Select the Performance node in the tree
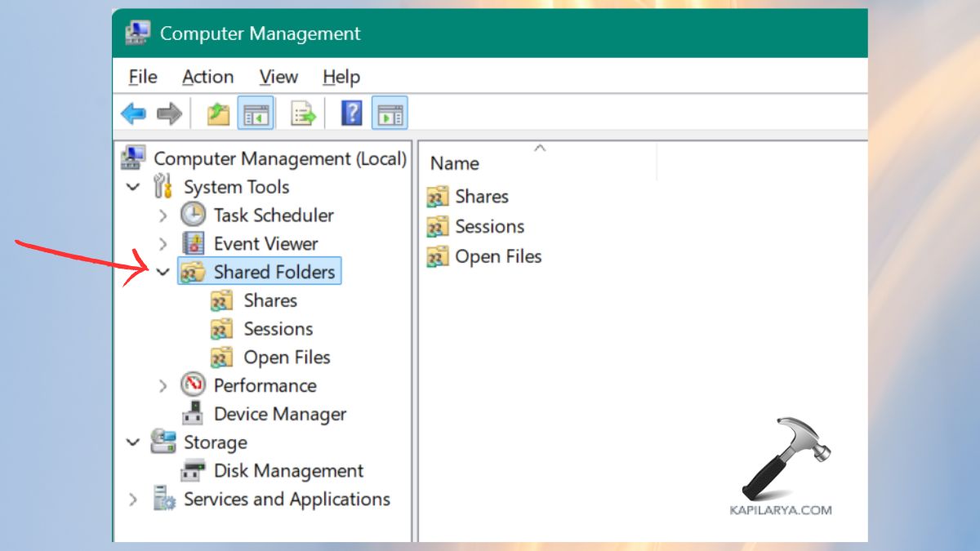This screenshot has height=551, width=980. click(265, 385)
